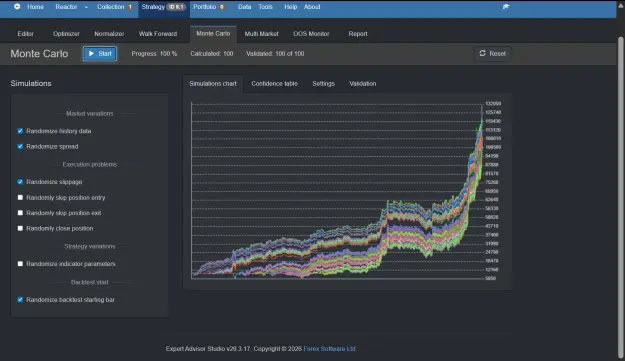Screen dimensions: 625x361
Task: Open the Reactor page
Action: [x=66, y=7]
